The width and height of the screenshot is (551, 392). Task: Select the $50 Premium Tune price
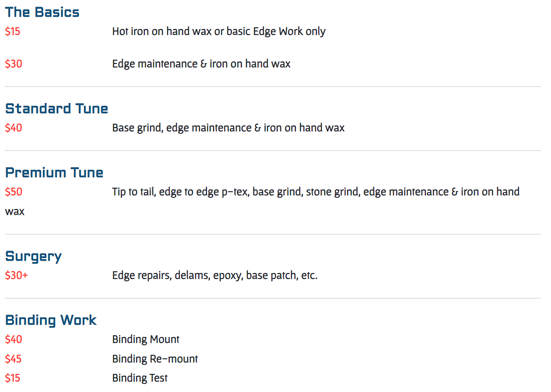click(13, 192)
